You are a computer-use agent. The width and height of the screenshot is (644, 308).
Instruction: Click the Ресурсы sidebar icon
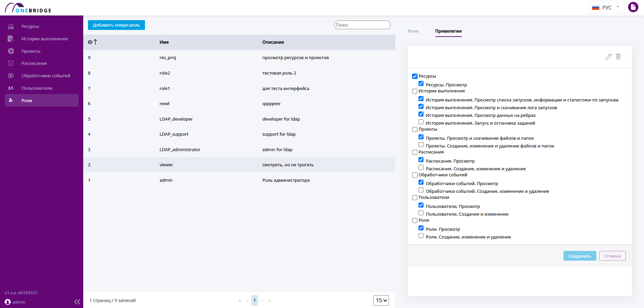pyautogui.click(x=11, y=27)
